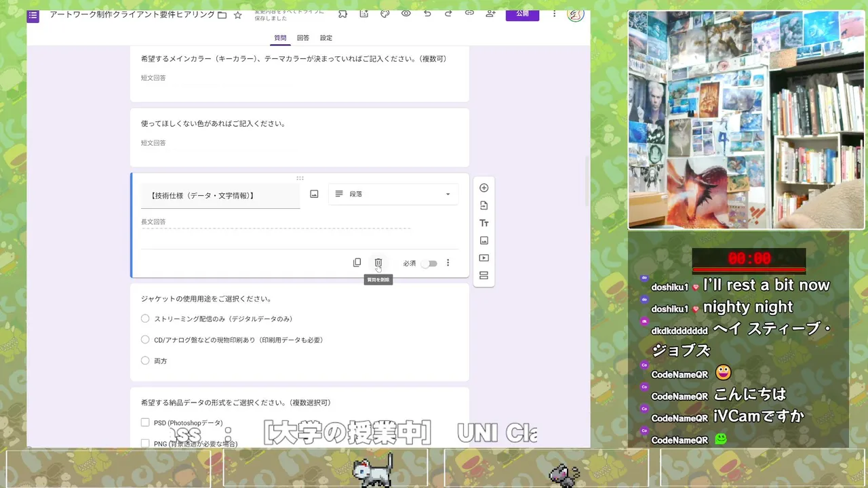The width and height of the screenshot is (868, 488).
Task: Edit the 【技術仕様】 question title
Action: click(220, 196)
